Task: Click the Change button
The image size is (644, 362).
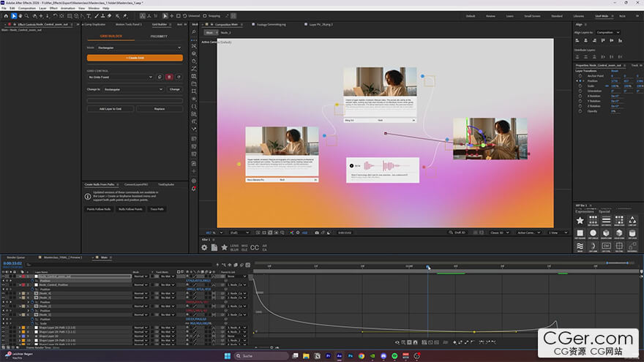Action: click(x=175, y=89)
